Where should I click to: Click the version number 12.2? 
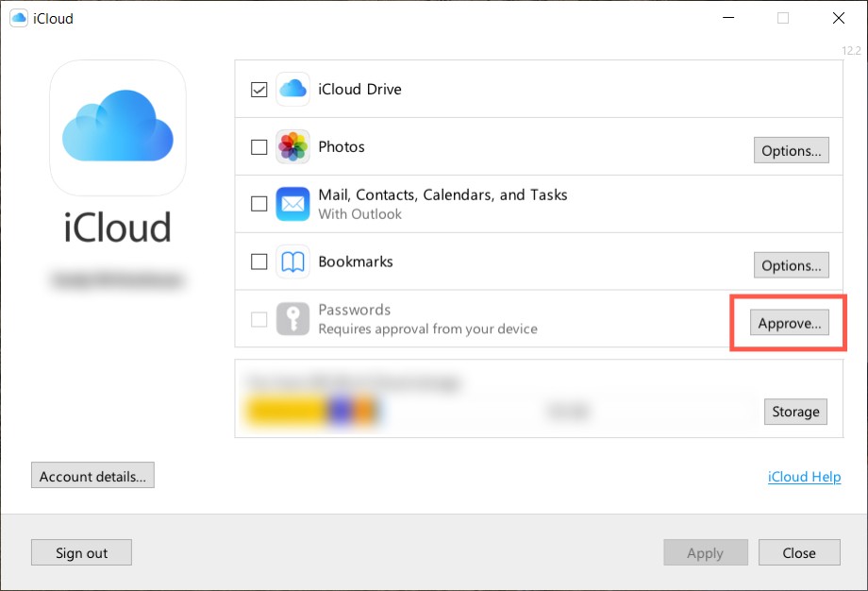pos(851,50)
